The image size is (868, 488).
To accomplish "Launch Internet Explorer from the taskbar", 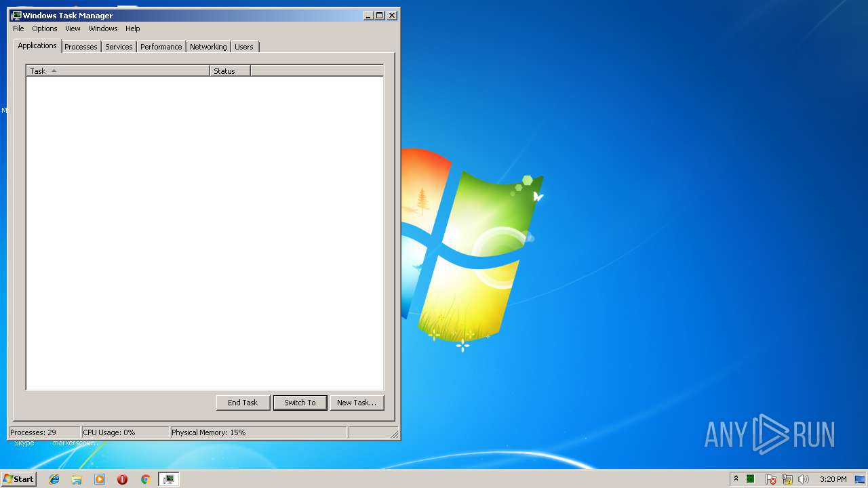I will pyautogui.click(x=54, y=479).
